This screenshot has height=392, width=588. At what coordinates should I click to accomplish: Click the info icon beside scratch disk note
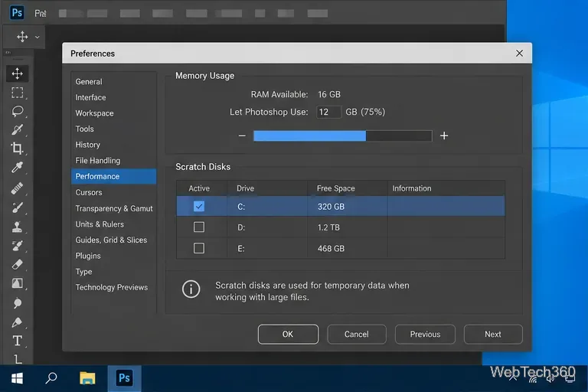191,289
